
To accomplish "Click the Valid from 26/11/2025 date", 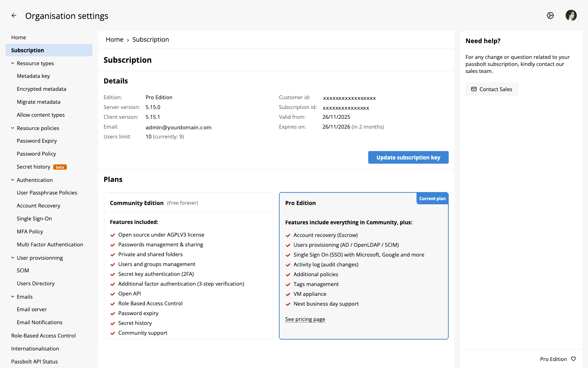I will pos(336,117).
